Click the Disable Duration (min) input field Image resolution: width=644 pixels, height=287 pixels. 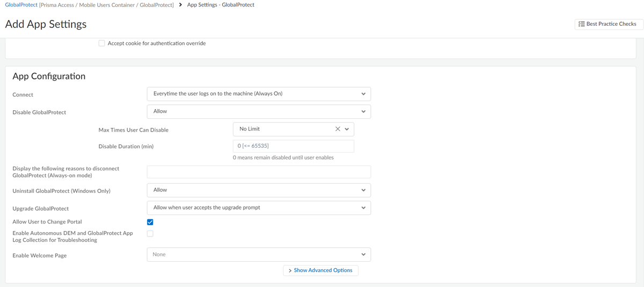point(293,146)
